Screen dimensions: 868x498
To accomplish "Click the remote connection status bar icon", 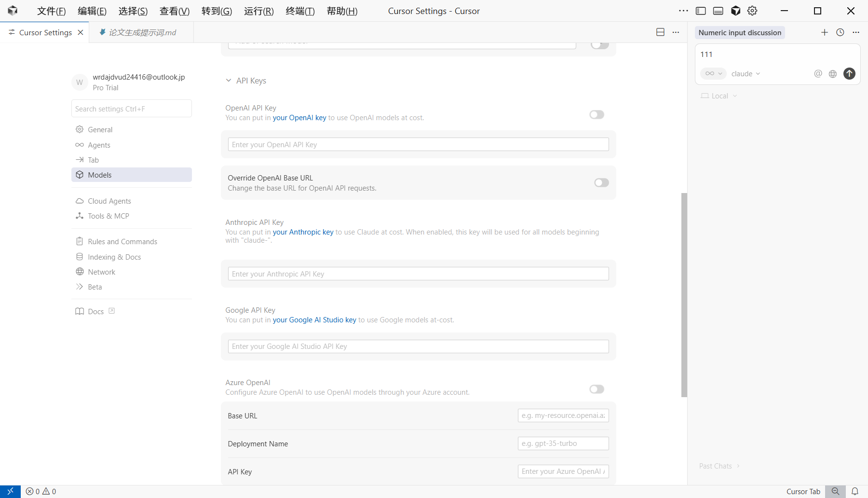I will tap(10, 491).
